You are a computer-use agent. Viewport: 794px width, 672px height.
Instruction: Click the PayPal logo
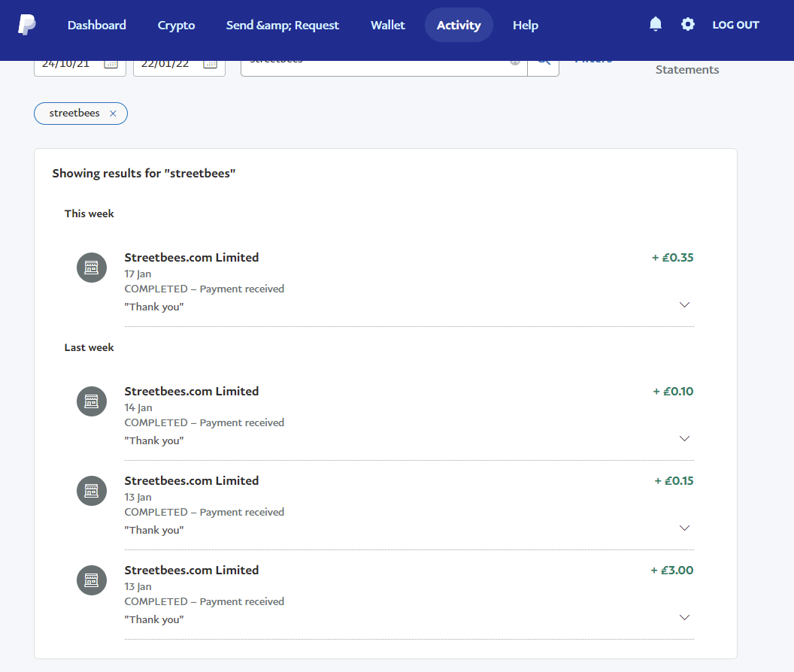pos(27,25)
